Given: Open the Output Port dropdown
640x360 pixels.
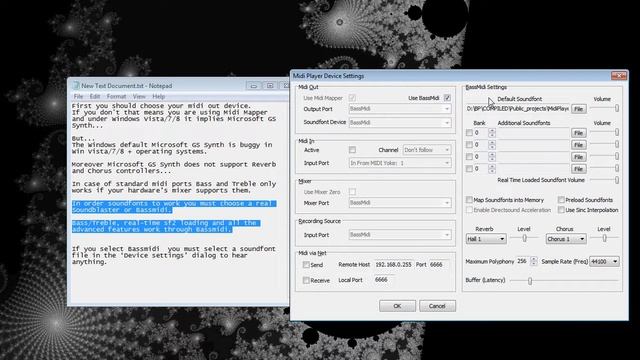Looking at the screenshot, I should (400, 109).
